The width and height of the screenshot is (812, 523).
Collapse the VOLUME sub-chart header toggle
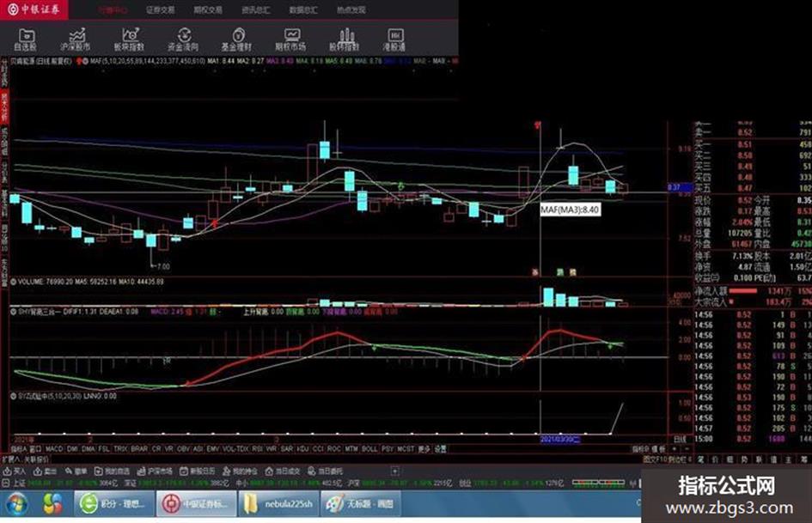coord(14,283)
